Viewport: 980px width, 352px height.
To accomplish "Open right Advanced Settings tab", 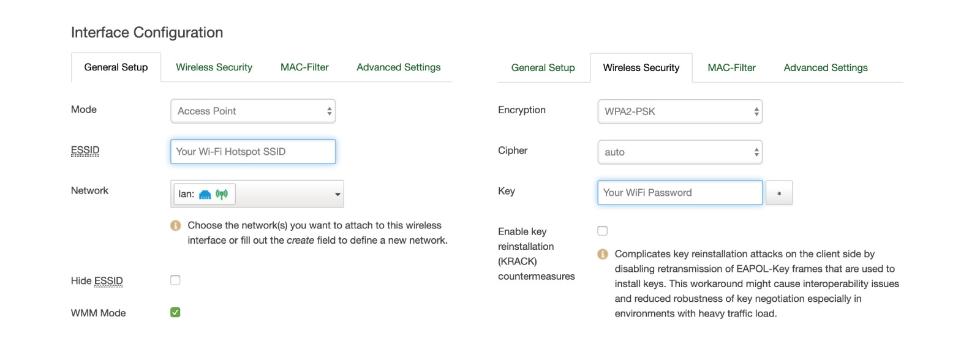I will (x=825, y=68).
